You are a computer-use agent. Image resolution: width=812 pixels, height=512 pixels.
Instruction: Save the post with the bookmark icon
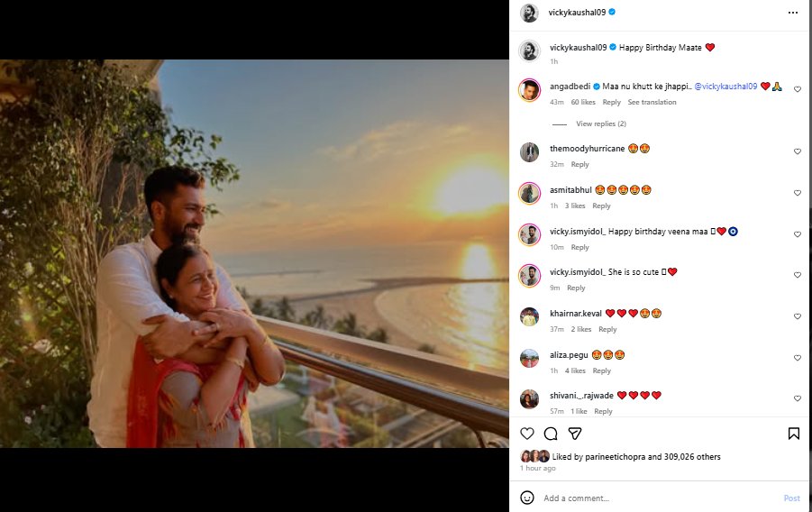pos(793,434)
